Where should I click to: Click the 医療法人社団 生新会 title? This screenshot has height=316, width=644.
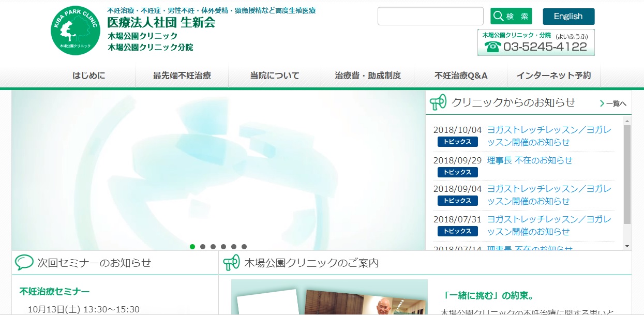pyautogui.click(x=161, y=23)
